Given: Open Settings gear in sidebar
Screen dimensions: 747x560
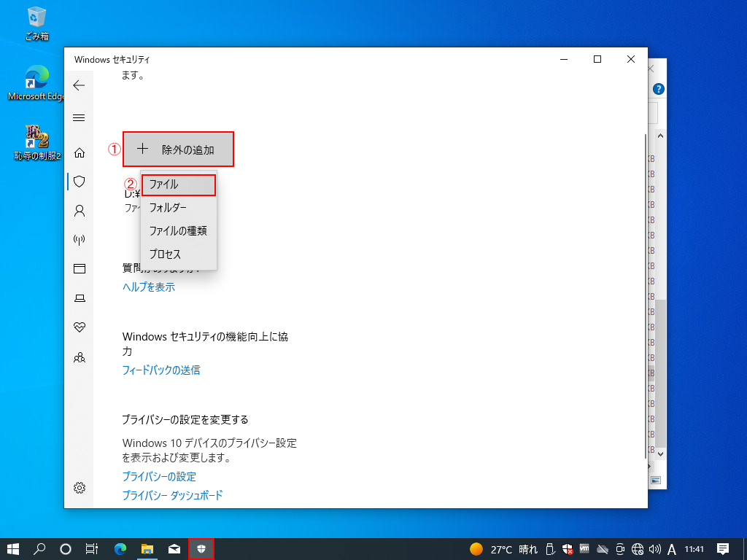Looking at the screenshot, I should [80, 488].
